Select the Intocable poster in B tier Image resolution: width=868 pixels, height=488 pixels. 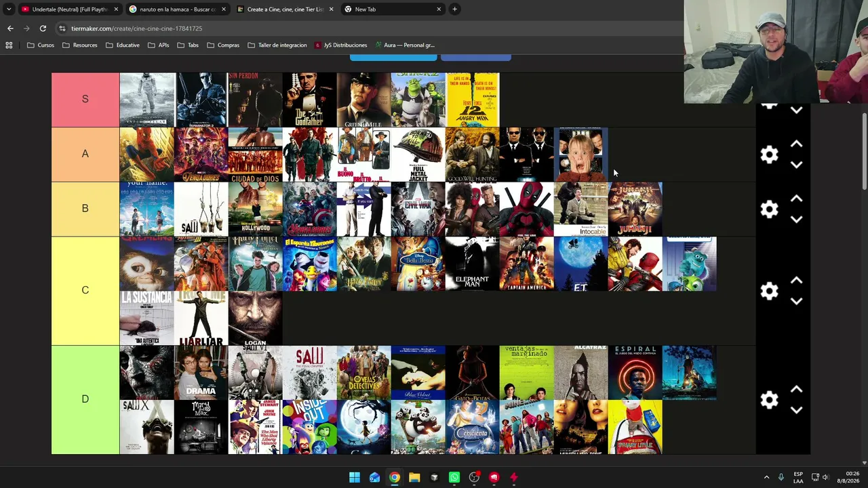pos(581,209)
